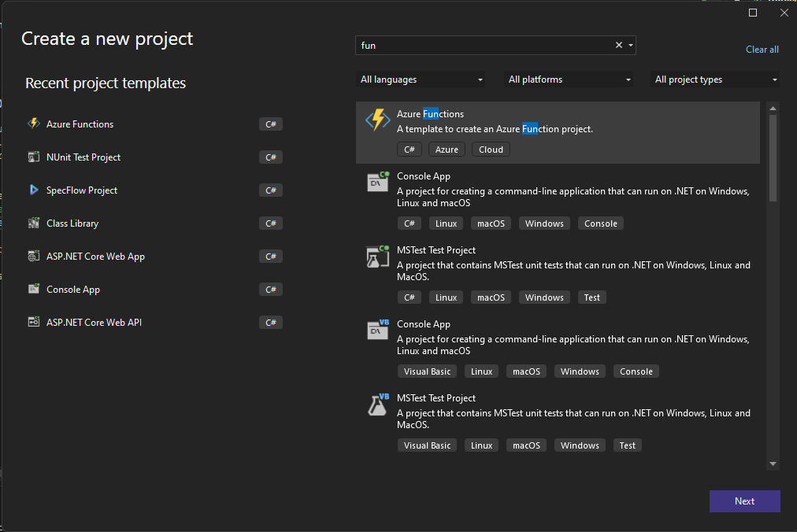This screenshot has height=532, width=797.
Task: Select Console App from recent project templates
Action: tap(73, 290)
